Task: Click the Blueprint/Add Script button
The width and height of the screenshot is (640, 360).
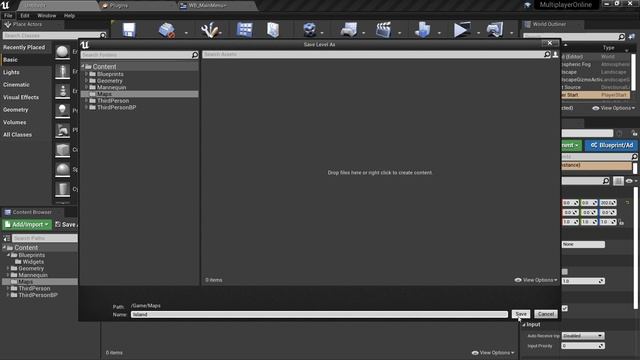Action: tap(611, 145)
